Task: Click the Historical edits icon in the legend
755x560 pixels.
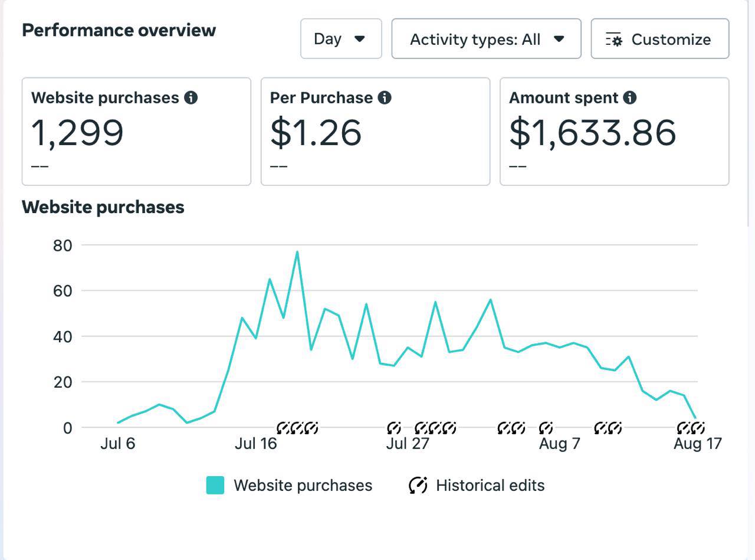Action: tap(418, 485)
